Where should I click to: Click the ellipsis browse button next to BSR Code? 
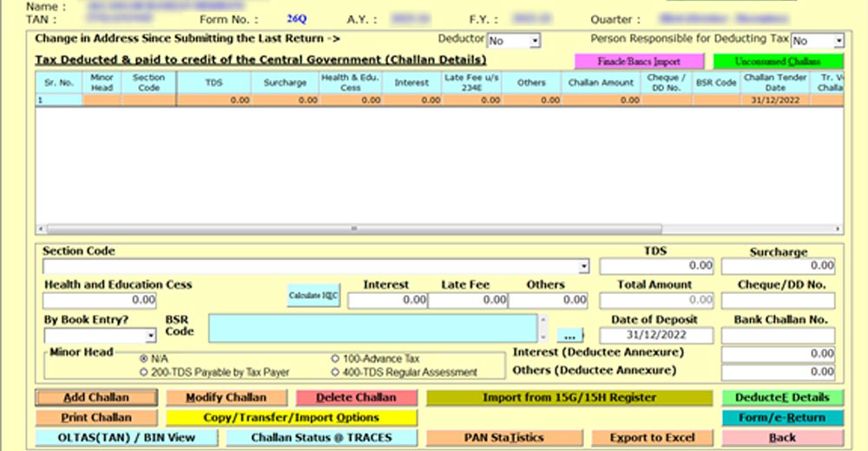(569, 335)
